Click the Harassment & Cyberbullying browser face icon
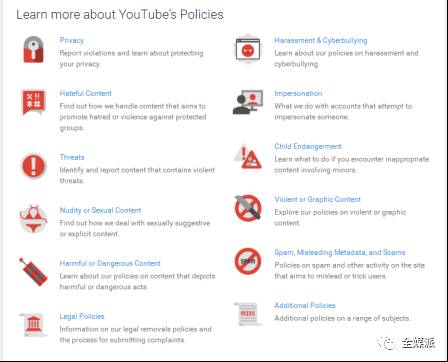Screen dimensions: 448x362 pos(248,50)
